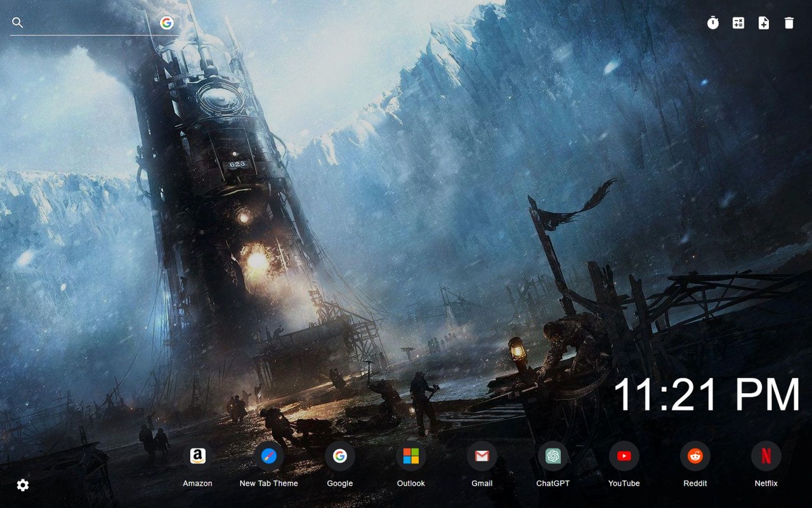812x508 pixels.
Task: Open the calculator tool
Action: [738, 23]
